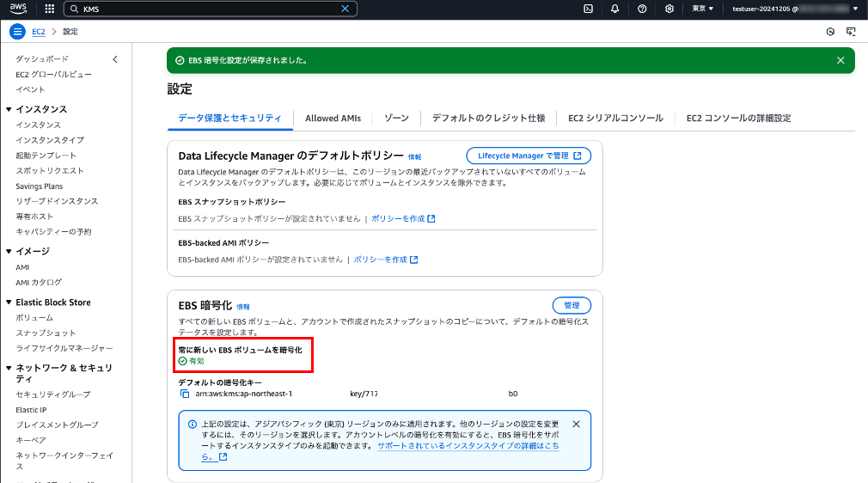Click 情報 link next to Data Lifecycle Manager
This screenshot has height=483, width=868.
coord(414,157)
